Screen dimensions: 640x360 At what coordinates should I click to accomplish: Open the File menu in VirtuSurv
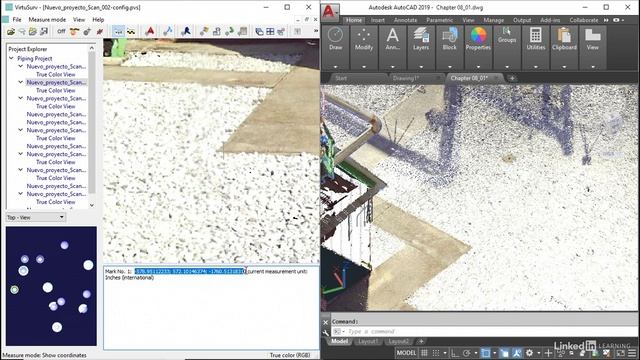pyautogui.click(x=17, y=20)
